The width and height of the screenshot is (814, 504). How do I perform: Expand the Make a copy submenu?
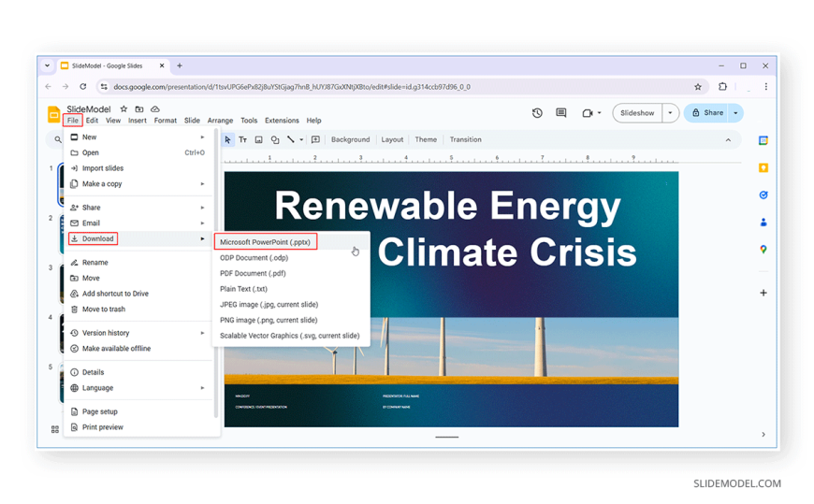pos(202,184)
